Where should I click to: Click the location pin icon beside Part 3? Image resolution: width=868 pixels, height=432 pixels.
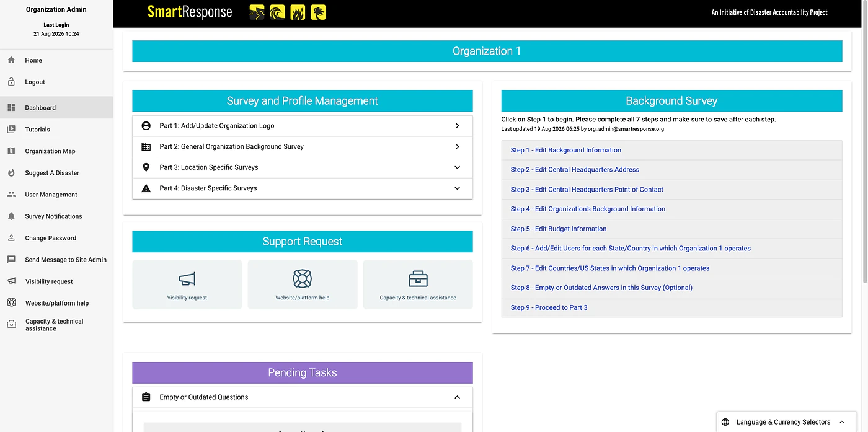(x=146, y=167)
